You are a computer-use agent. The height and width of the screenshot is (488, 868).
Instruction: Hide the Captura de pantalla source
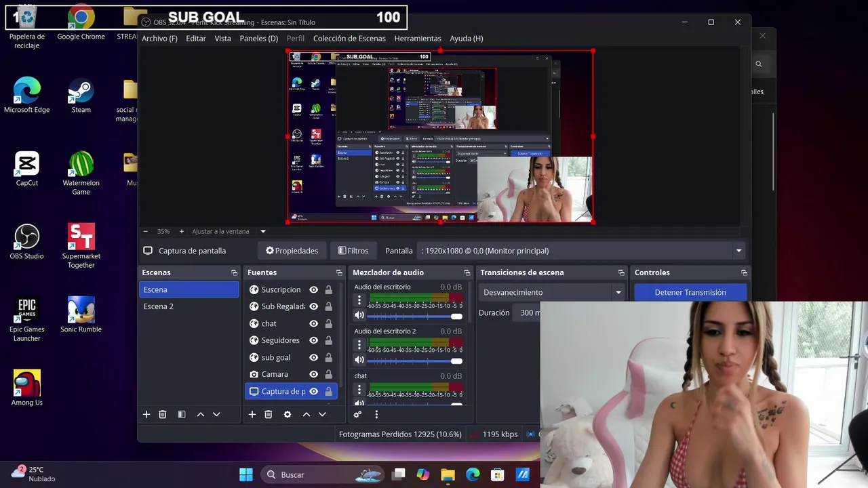(313, 391)
